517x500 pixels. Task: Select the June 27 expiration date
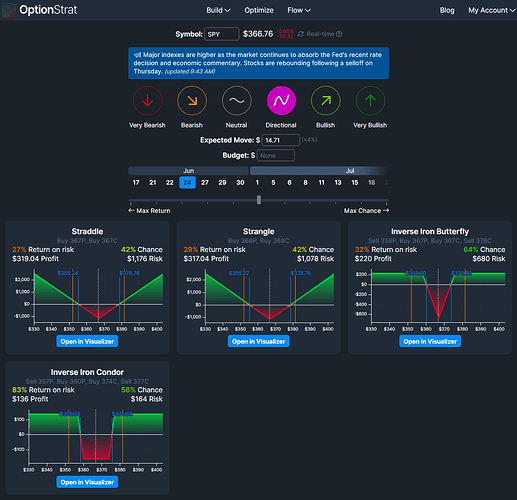(x=205, y=183)
